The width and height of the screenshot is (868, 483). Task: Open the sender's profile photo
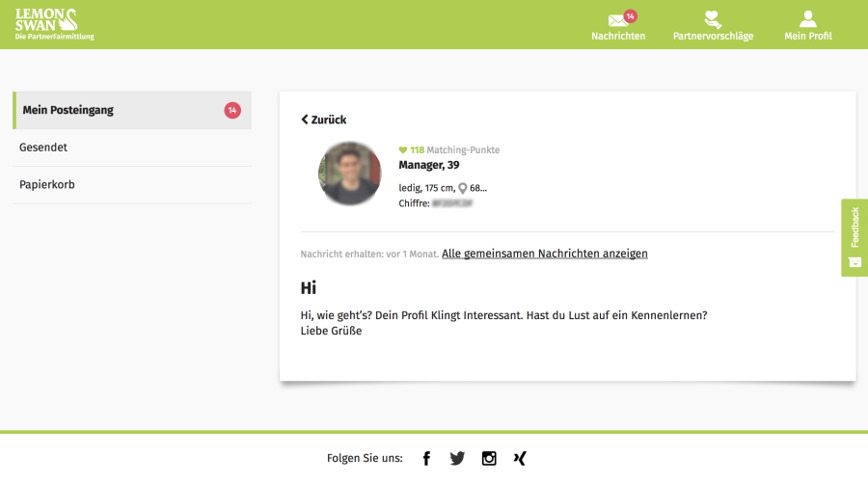click(350, 174)
